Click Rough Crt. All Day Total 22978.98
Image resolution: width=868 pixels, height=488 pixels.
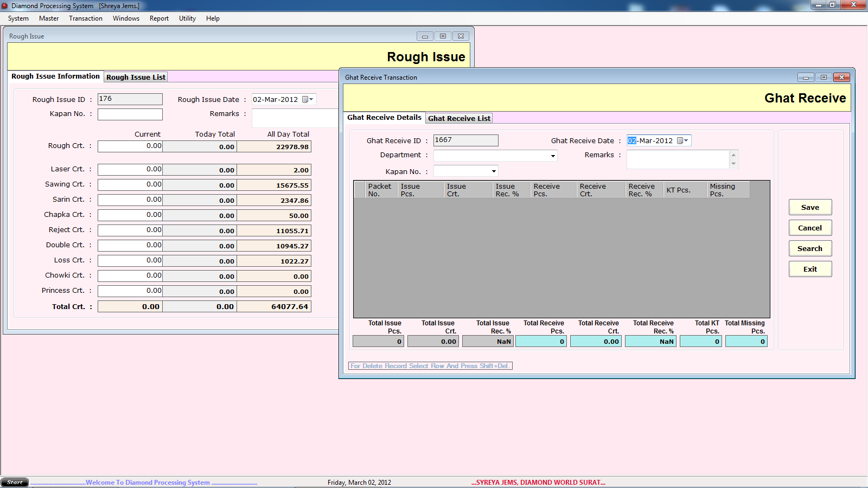[x=274, y=146]
